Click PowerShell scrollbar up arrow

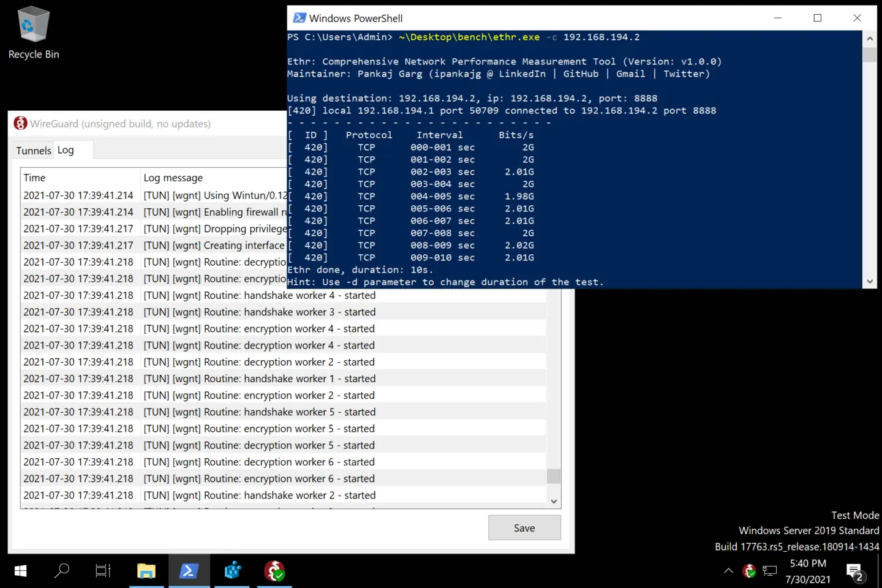point(870,38)
